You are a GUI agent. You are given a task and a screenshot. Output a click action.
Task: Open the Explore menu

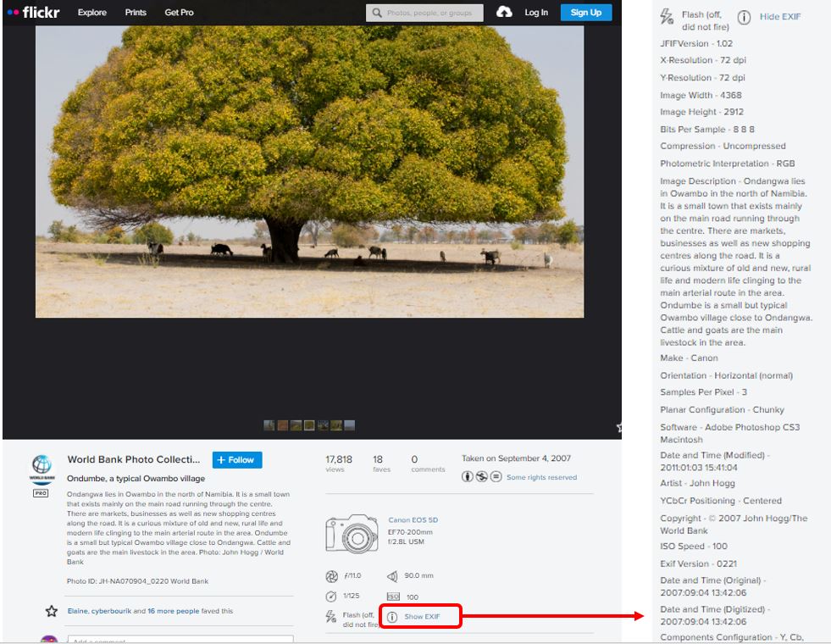pyautogui.click(x=92, y=13)
